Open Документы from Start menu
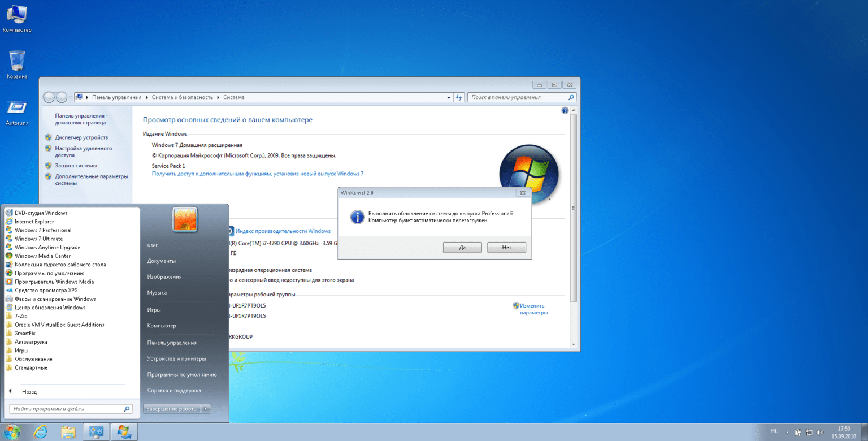The image size is (868, 441). click(x=162, y=261)
